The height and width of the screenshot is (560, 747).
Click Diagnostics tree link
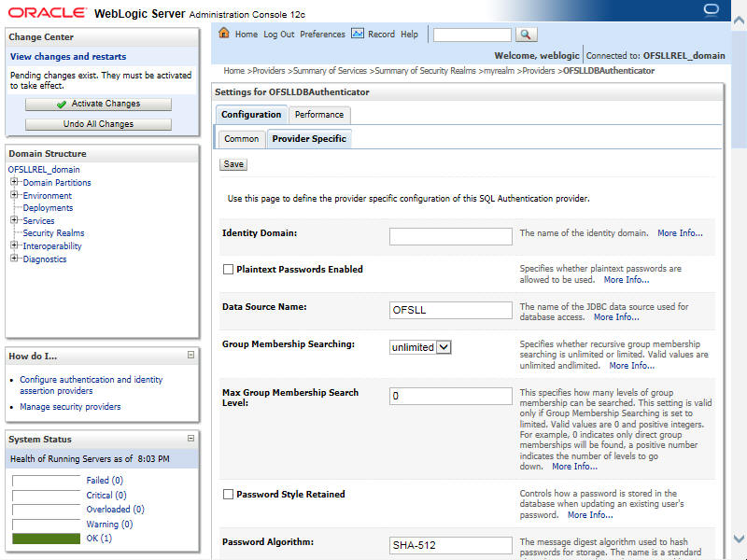tap(45, 259)
